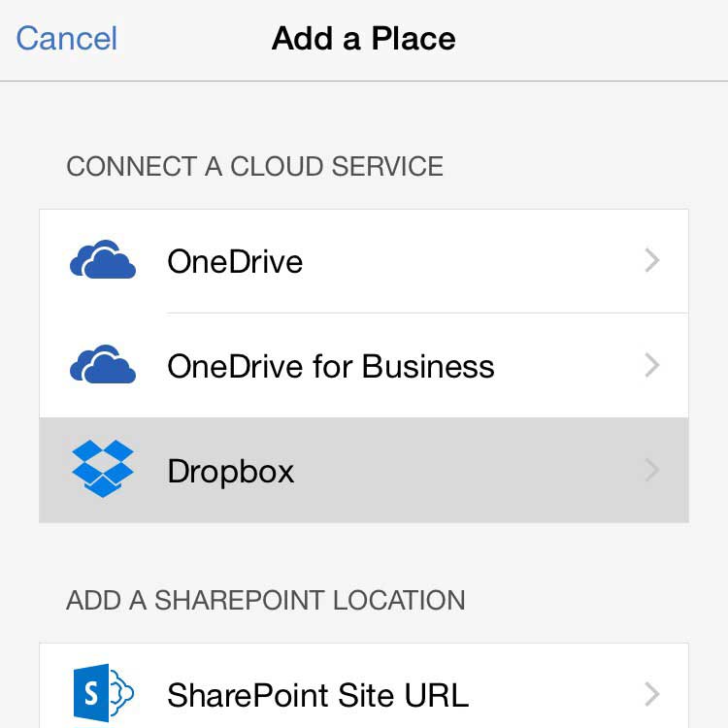Select the OneDrive for Business label
Image resolution: width=728 pixels, height=728 pixels.
pyautogui.click(x=331, y=366)
